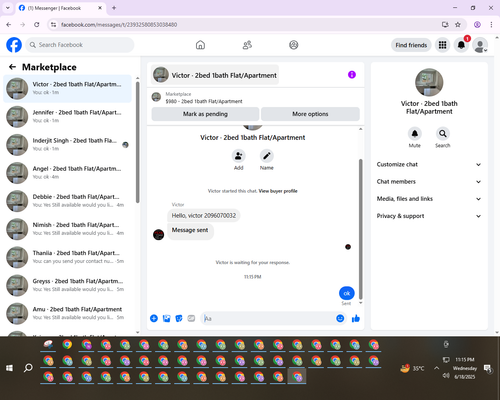Open the weather widget showing 35°C
This screenshot has height=400, width=500.
(x=413, y=368)
